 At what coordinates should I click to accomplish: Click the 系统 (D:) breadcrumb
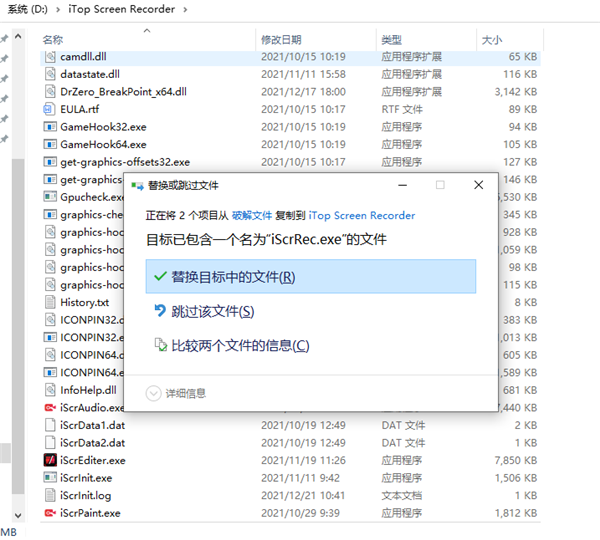pos(28,9)
